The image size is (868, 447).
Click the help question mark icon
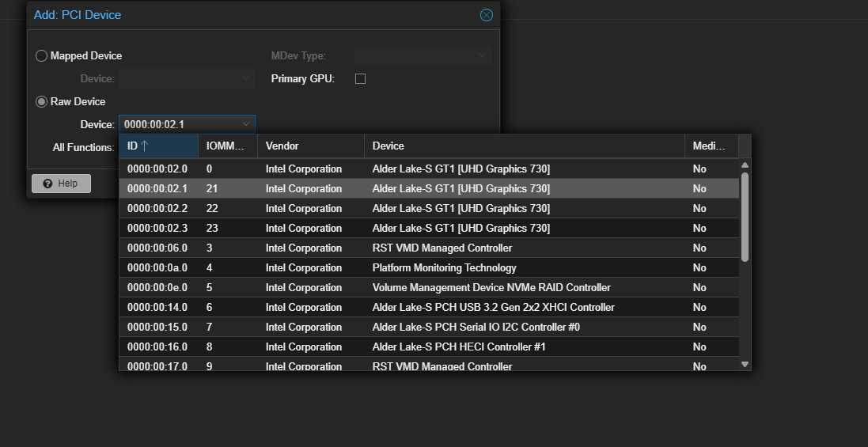click(x=47, y=184)
